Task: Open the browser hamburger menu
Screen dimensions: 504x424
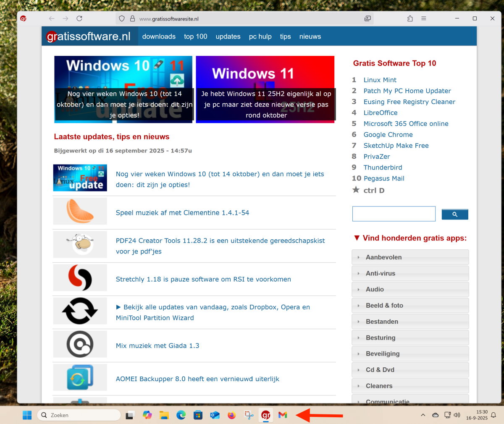Action: [x=424, y=18]
